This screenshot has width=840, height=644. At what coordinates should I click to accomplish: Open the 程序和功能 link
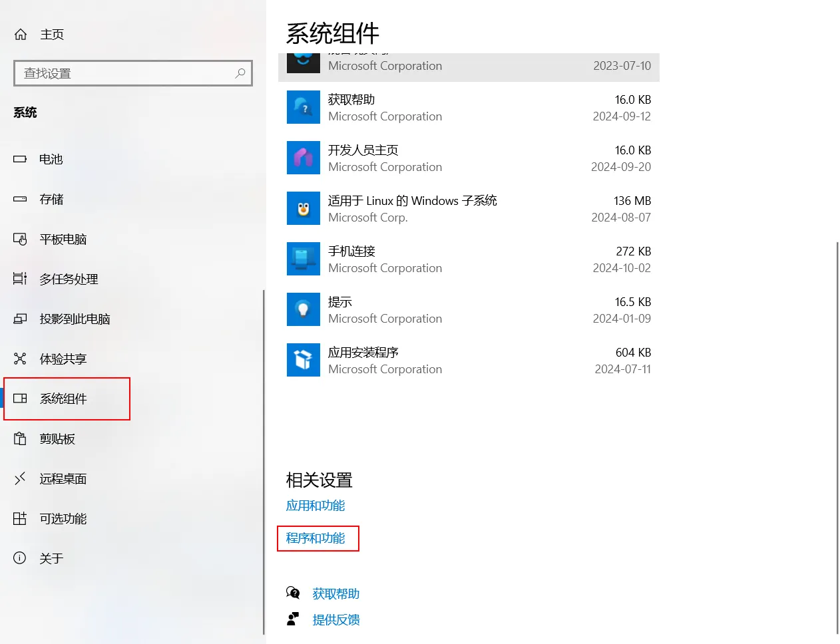(x=315, y=538)
